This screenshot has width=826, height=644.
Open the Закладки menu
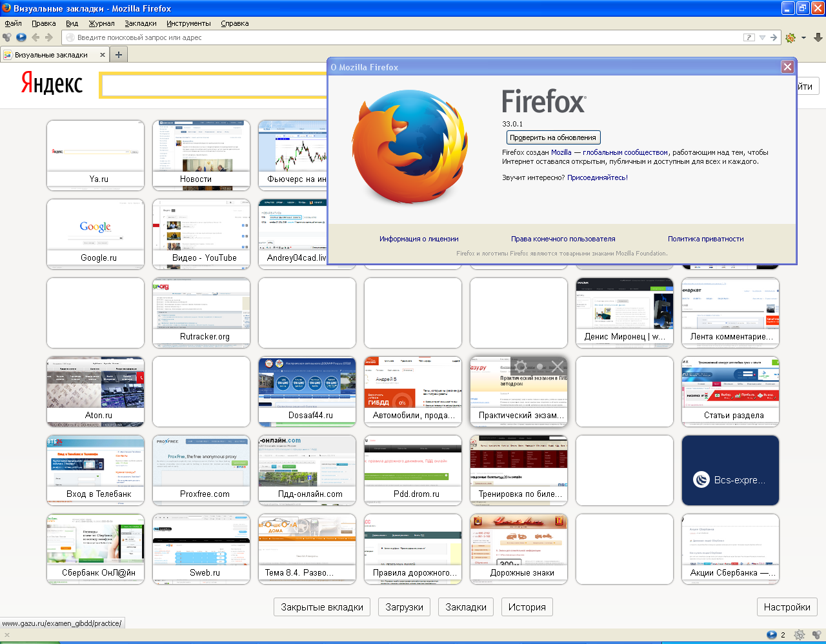coord(141,23)
